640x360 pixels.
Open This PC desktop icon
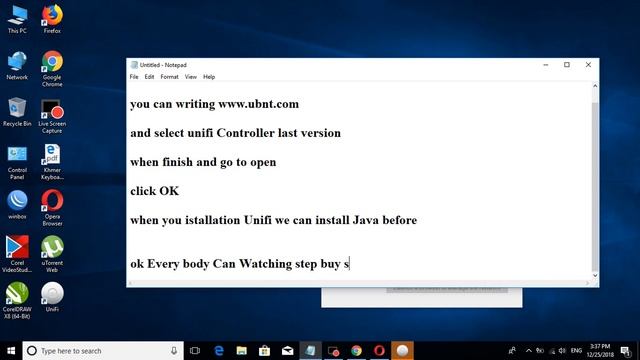click(17, 19)
